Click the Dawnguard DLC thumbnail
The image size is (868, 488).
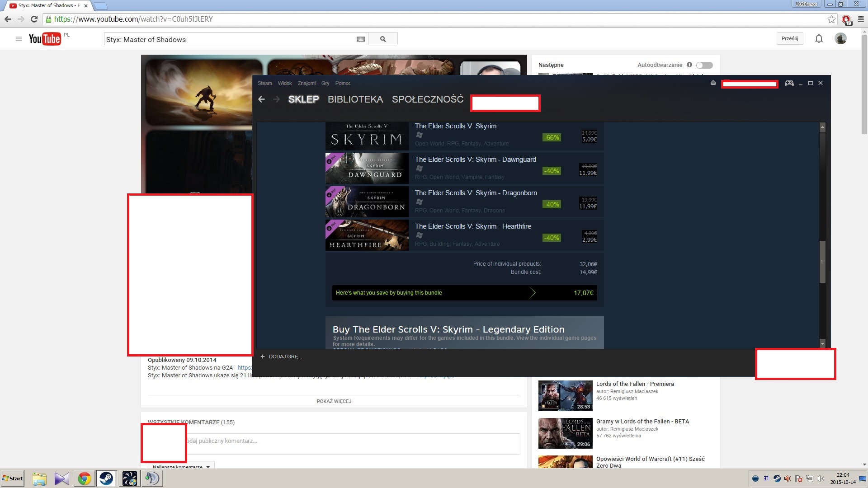(x=367, y=168)
